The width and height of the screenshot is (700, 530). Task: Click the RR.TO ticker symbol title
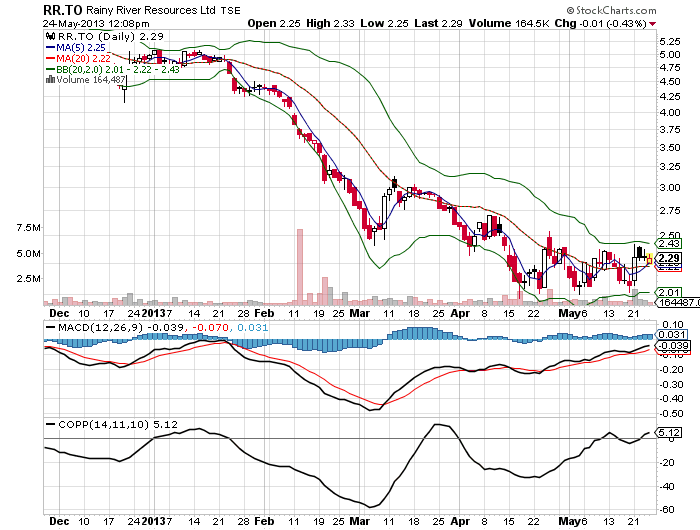(63, 10)
